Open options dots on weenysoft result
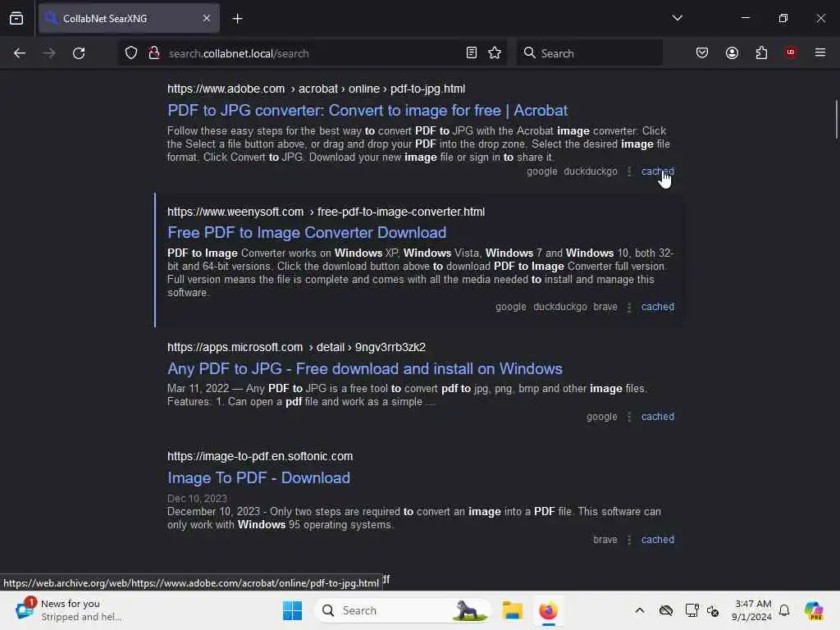The height and width of the screenshot is (630, 840). pos(629,307)
